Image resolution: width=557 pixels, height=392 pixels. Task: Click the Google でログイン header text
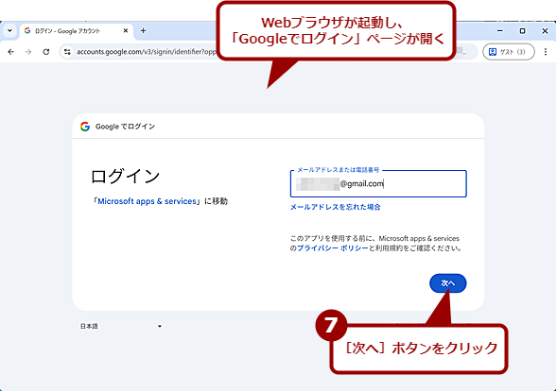125,127
